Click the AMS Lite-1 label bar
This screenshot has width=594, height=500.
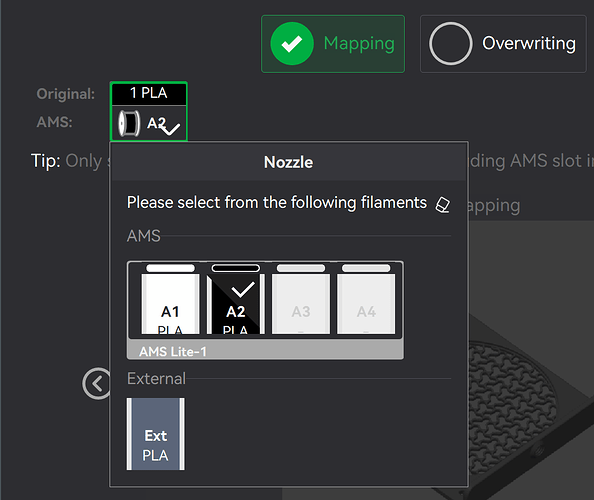[265, 350]
